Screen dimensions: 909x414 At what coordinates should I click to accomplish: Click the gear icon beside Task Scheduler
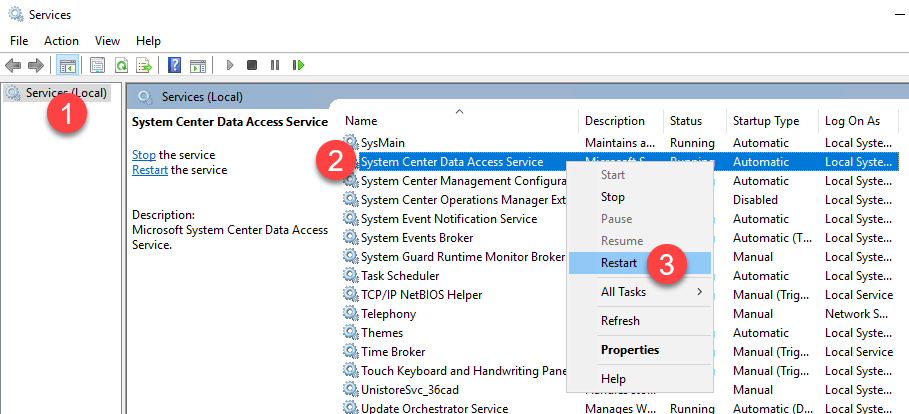351,275
